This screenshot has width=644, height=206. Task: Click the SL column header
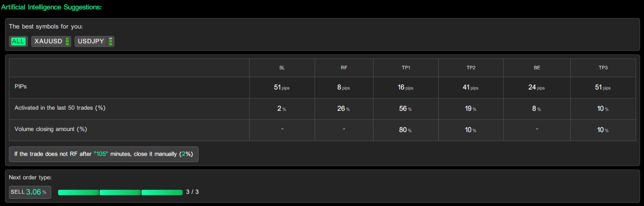click(282, 68)
